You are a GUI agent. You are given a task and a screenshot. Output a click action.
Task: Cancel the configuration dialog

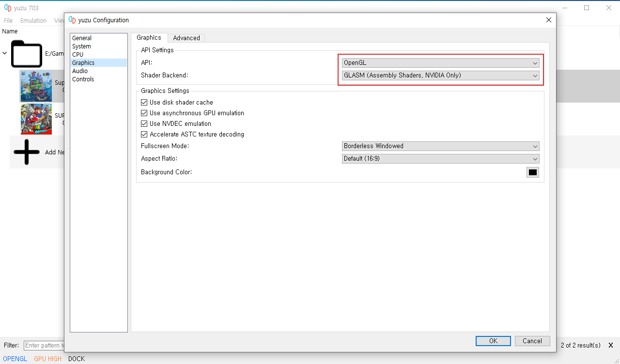coord(532,341)
